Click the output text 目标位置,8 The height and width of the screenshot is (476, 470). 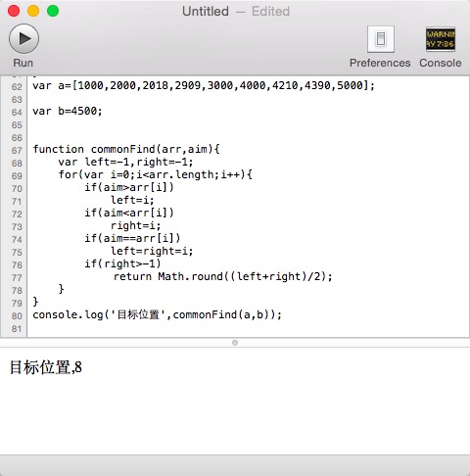(46, 367)
